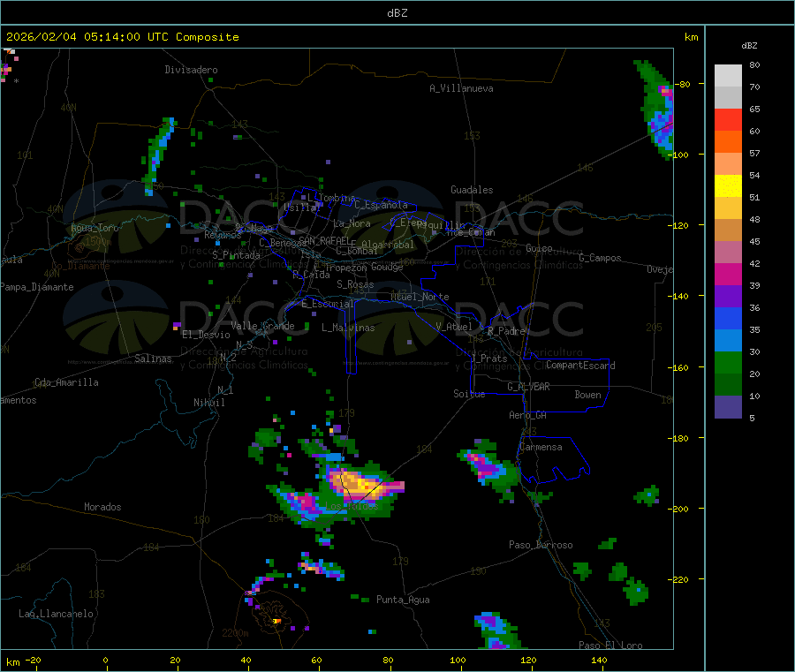Viewport: 795px width, 672px height.
Task: Click the Punta_Agua label
Action: coord(403,600)
